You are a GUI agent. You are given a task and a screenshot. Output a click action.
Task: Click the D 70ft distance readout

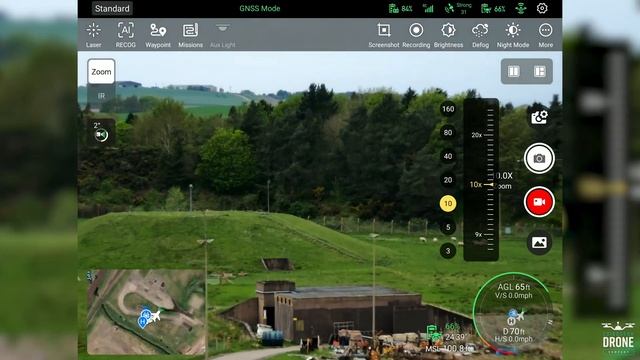tap(513, 331)
